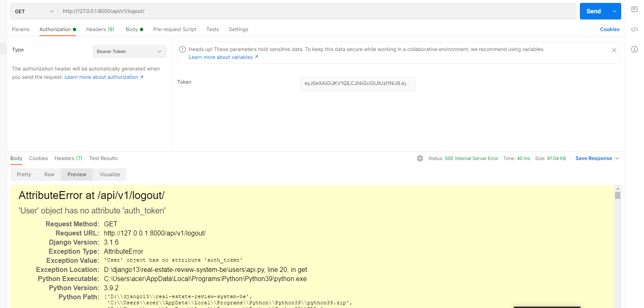Click the 500 Internal Server Error status
Viewport: 644px width, 308px height.
[x=471, y=158]
